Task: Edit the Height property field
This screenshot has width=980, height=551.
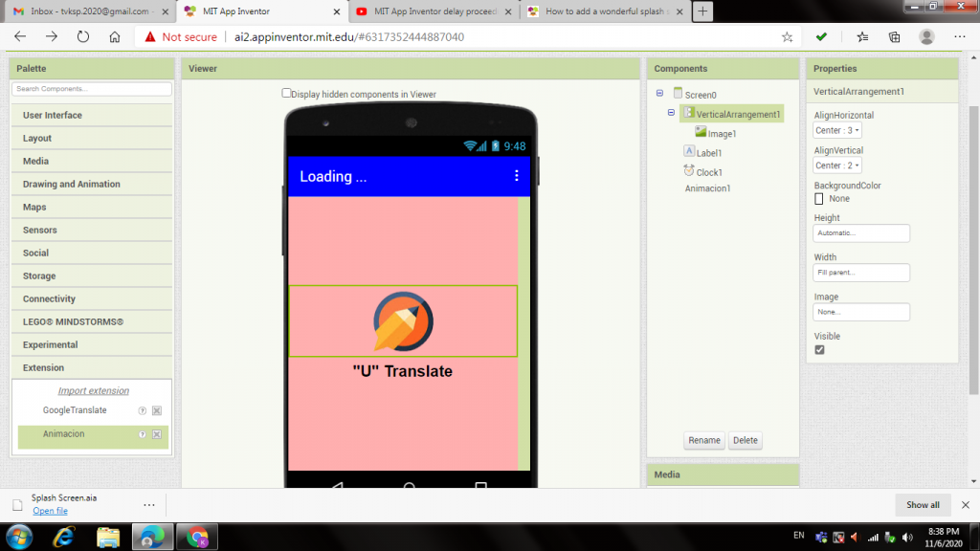Action: [x=861, y=233]
